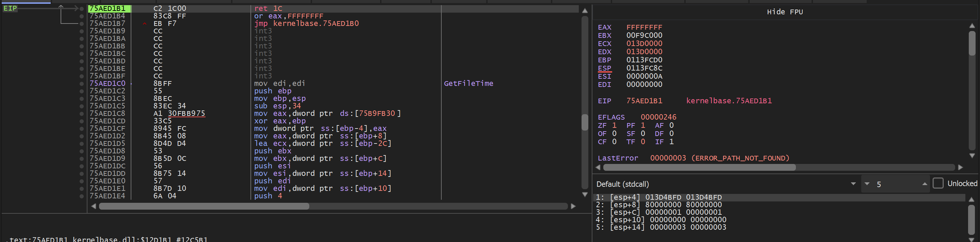Open the Default (stdcall) calling convention dropdown
Screen dimensions: 980x242
click(x=726, y=184)
